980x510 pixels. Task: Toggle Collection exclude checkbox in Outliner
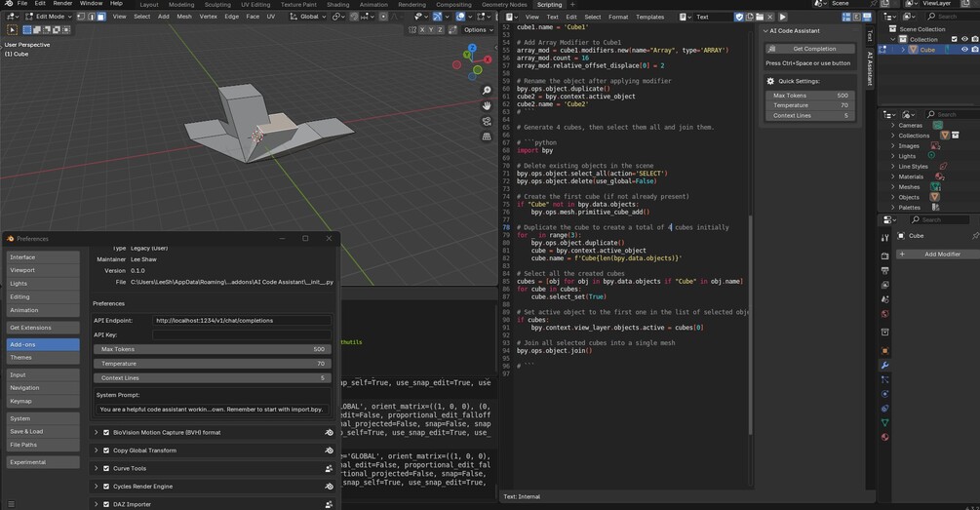click(954, 39)
